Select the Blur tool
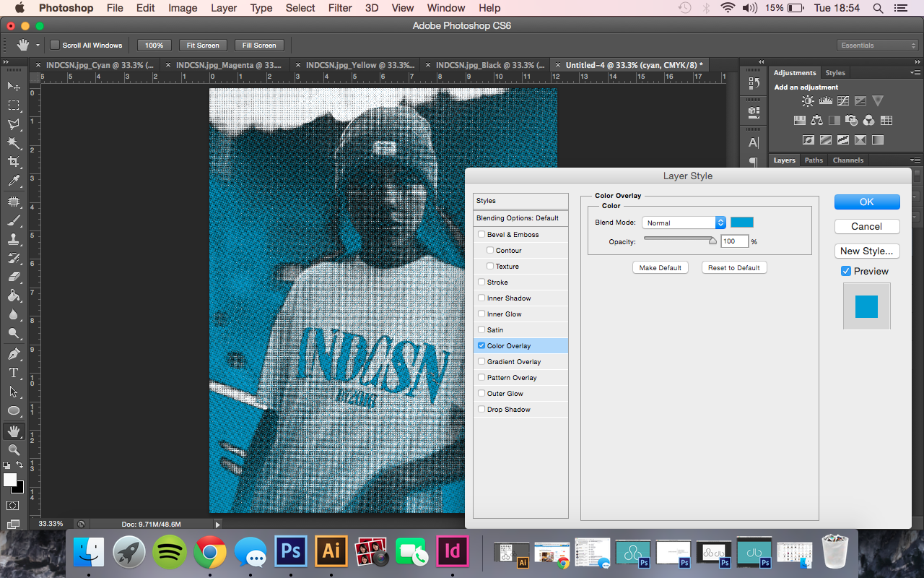 tap(14, 314)
